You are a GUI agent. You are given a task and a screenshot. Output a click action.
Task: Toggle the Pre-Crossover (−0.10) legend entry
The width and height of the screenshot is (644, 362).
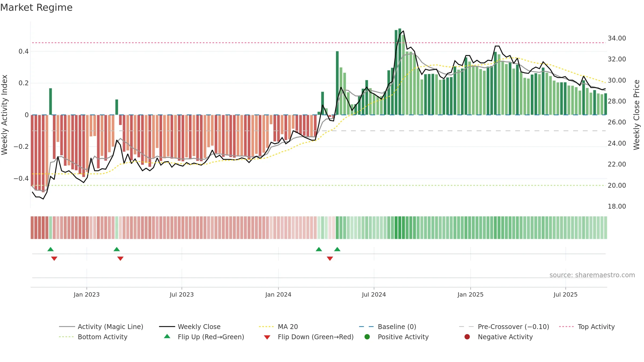coord(504,327)
